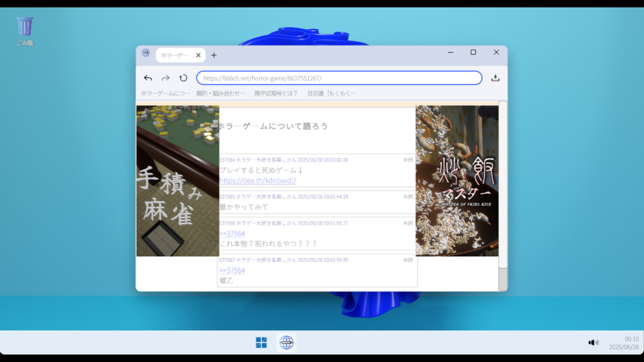Click the speaker icon in the system tray
The image size is (644, 362).
(x=594, y=343)
